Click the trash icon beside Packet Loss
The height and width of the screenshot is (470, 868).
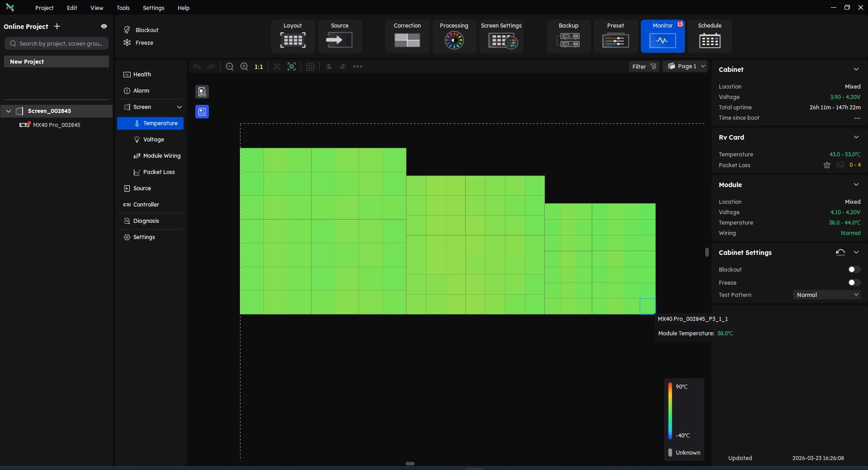(827, 165)
